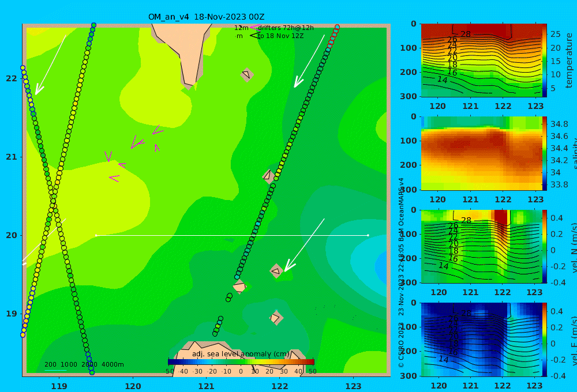
Task: Click the main map longitude tick label 119
Action: pos(59,386)
